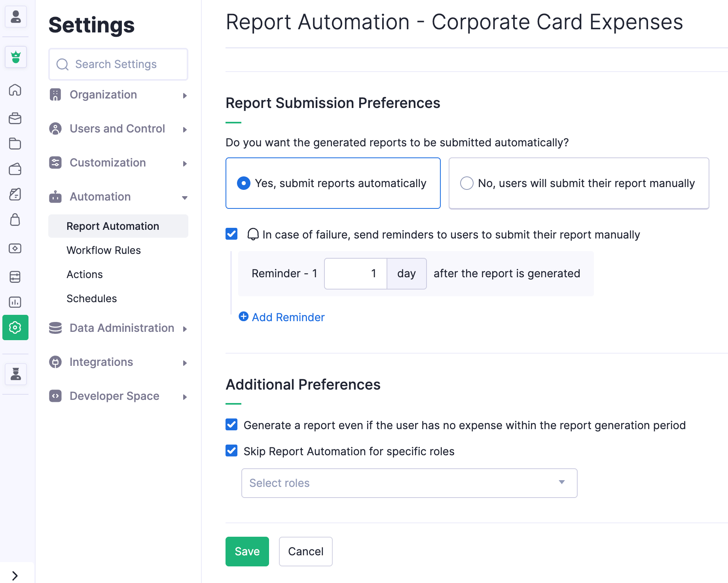728x583 pixels.
Task: Open the Home icon in left rail
Action: pos(15,90)
